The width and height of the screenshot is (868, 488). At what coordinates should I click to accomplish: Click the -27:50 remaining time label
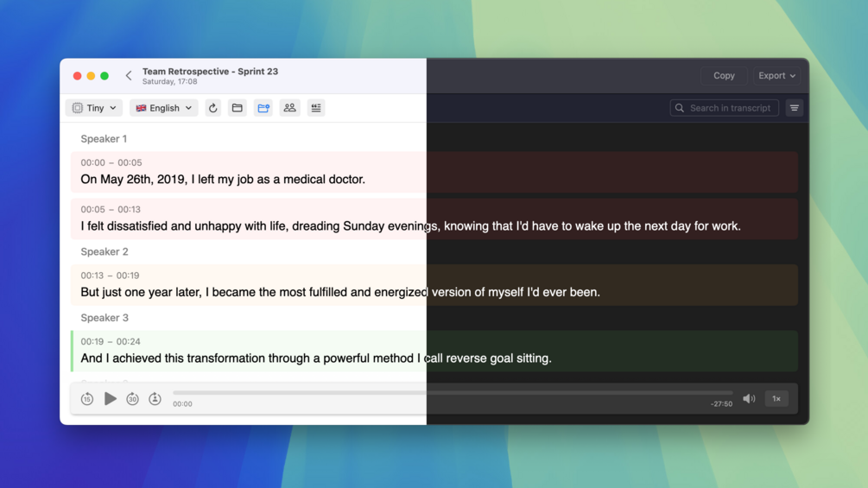click(x=721, y=404)
